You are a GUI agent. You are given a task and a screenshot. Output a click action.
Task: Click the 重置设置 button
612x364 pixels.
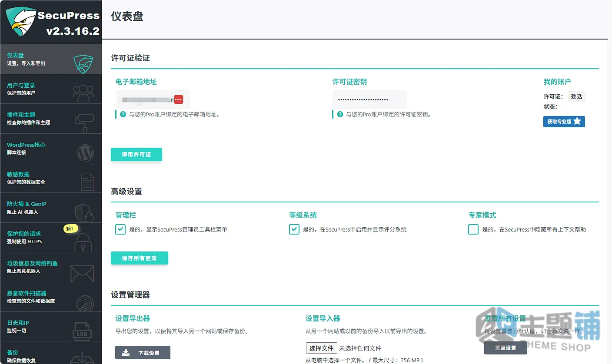pos(506,348)
